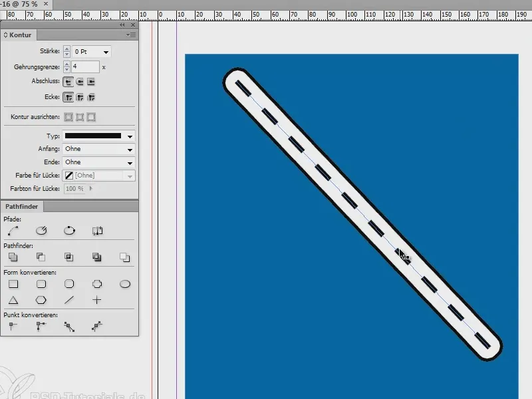Select the miter join Ecke icon

pyautogui.click(x=68, y=97)
